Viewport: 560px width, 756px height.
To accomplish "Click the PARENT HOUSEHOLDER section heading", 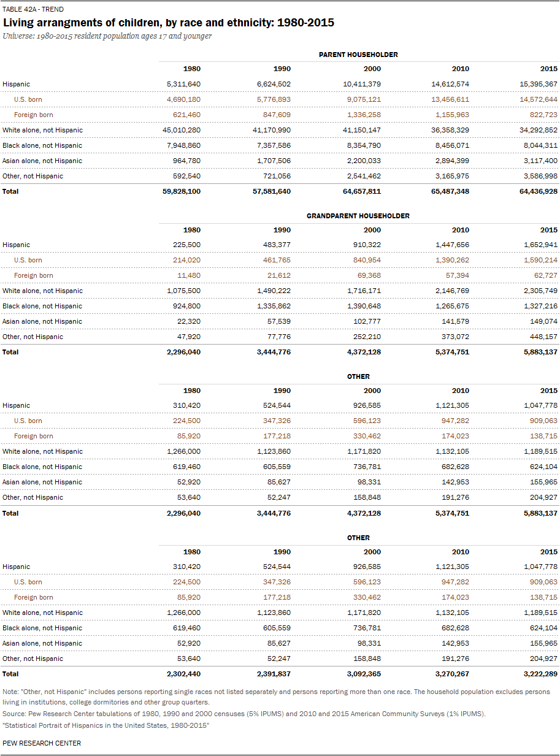I will point(358,55).
